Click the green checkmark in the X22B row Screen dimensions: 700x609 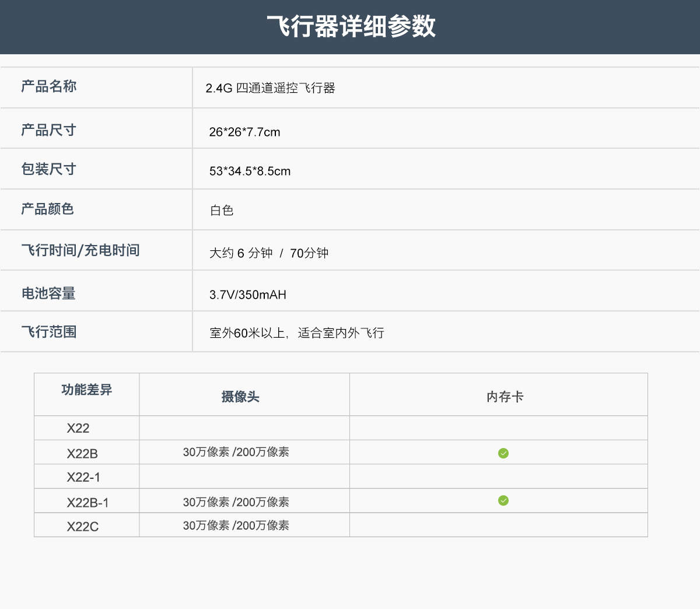point(503,453)
